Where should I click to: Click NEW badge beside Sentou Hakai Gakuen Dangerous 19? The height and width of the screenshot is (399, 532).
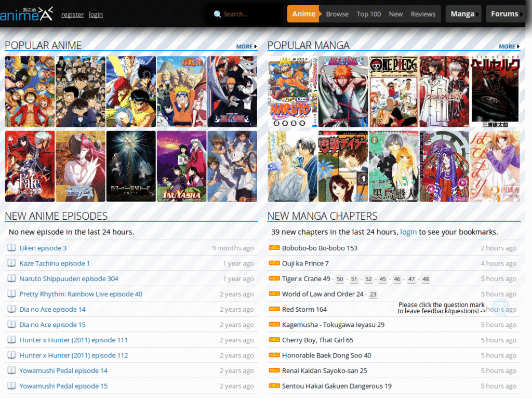274,385
